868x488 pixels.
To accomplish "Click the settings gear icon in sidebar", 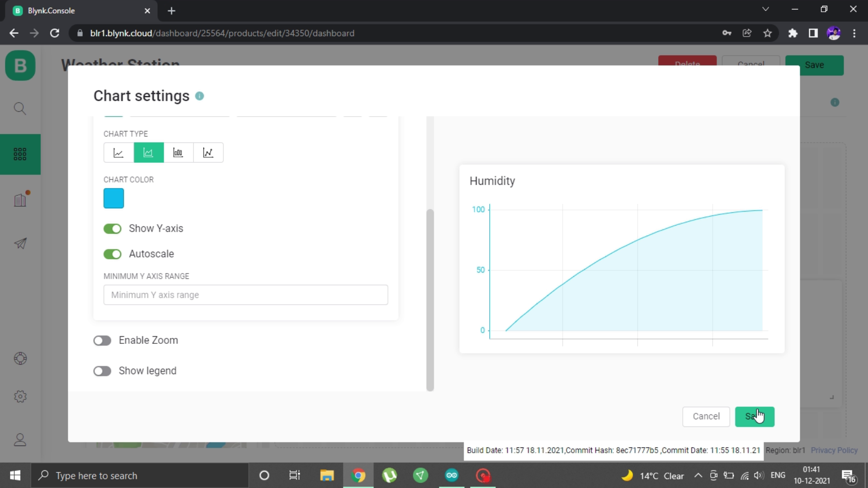I will (20, 396).
